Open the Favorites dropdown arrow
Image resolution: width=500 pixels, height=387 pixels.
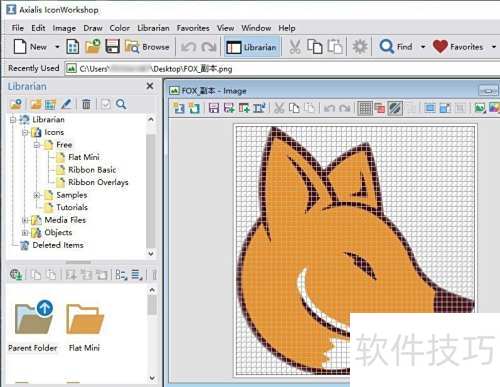point(494,47)
